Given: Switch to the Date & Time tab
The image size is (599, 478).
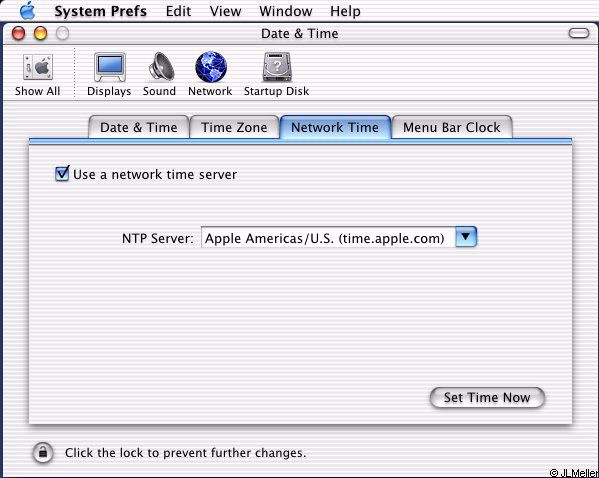Looking at the screenshot, I should [x=139, y=127].
